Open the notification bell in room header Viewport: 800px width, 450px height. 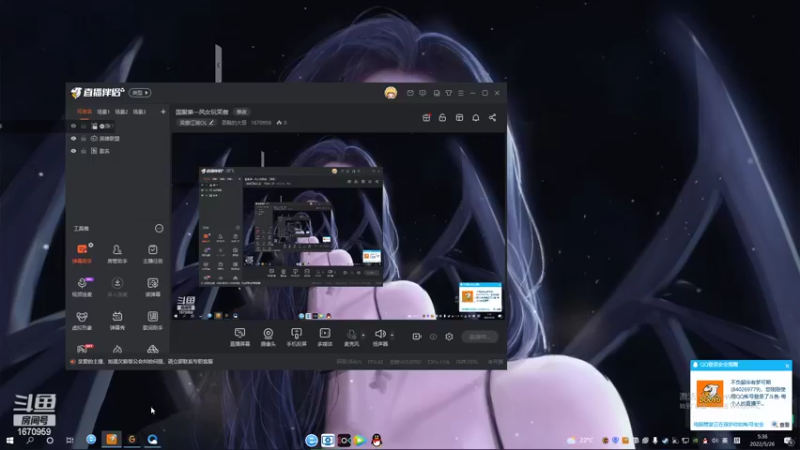(x=476, y=118)
